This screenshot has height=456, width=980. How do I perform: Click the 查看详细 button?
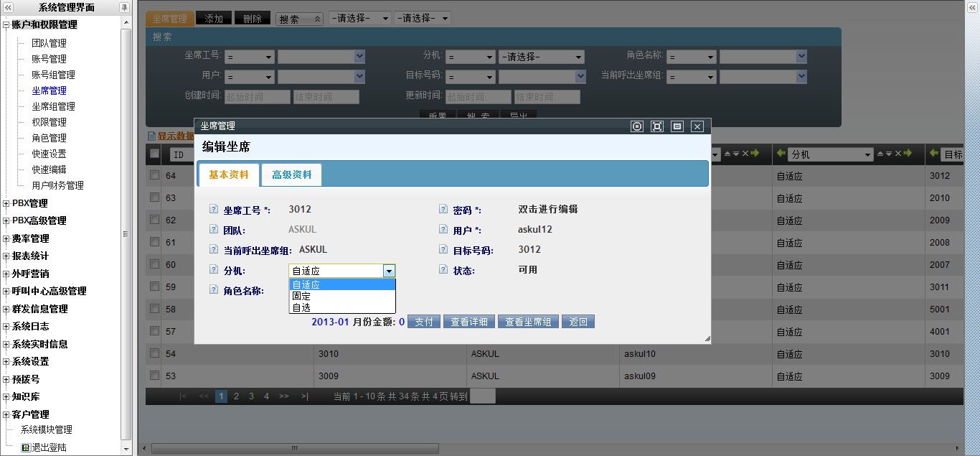click(468, 322)
